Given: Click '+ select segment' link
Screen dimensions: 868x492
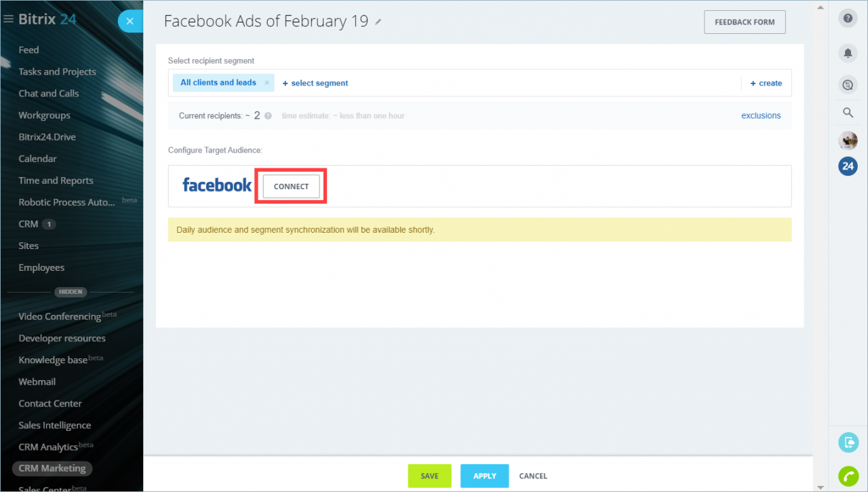Looking at the screenshot, I should click(x=315, y=83).
